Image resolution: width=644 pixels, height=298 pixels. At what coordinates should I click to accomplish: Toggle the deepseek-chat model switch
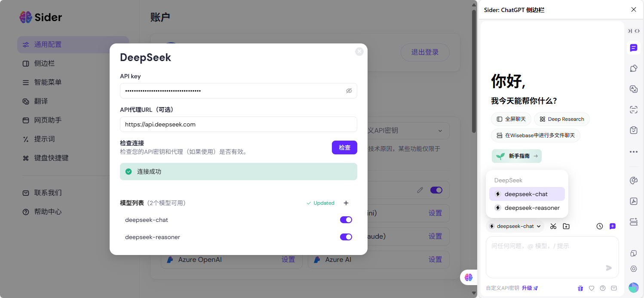pos(346,220)
